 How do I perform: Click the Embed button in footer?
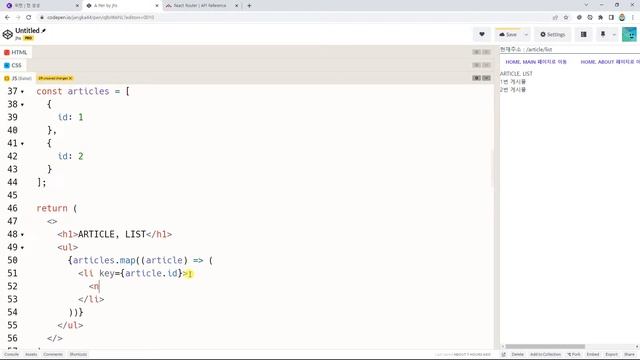pos(593,354)
